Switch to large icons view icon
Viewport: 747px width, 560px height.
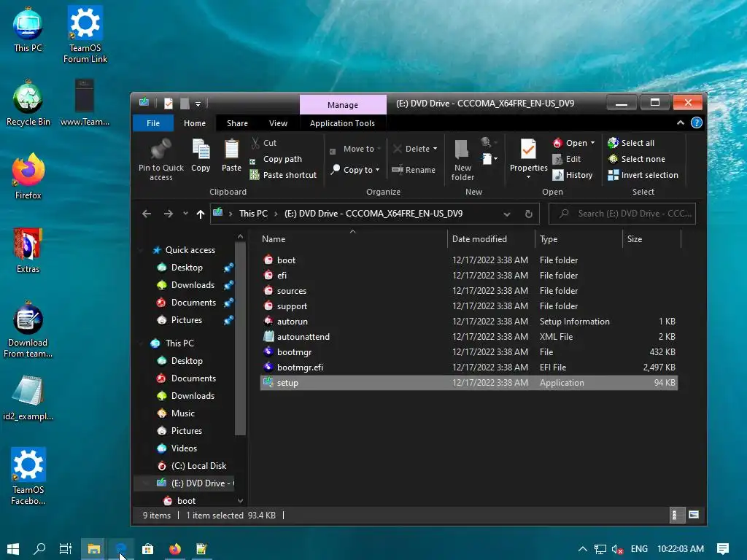[x=694, y=515]
